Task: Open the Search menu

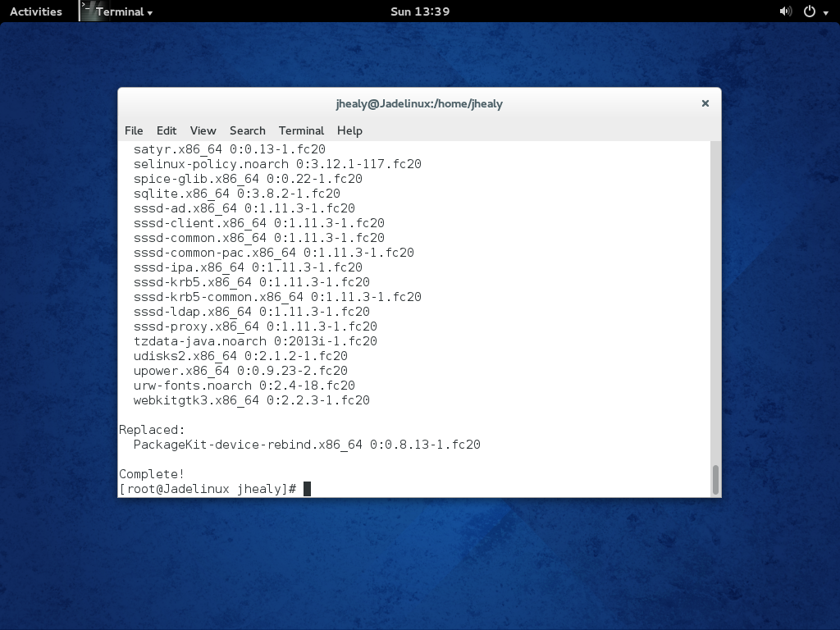Action: click(248, 130)
